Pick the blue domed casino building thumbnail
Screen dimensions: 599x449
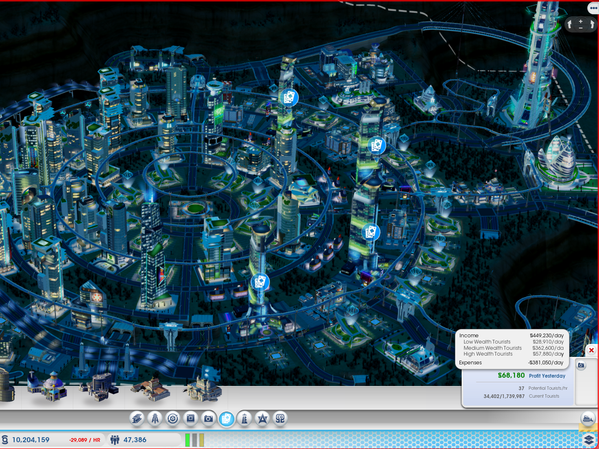pyautogui.click(x=47, y=386)
